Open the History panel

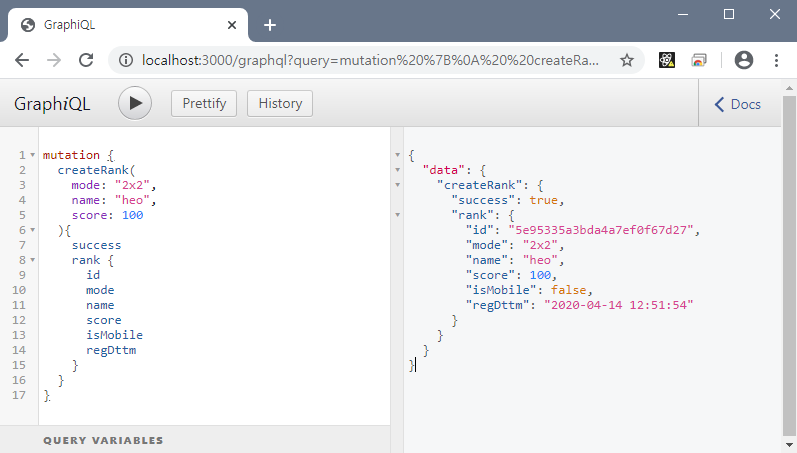tap(280, 104)
